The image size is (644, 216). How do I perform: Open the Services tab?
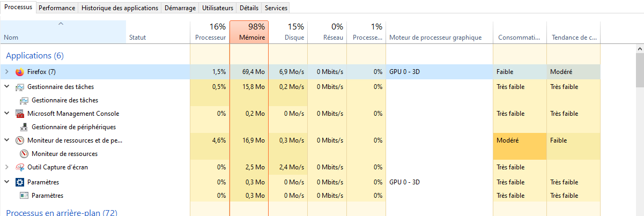pos(276,8)
